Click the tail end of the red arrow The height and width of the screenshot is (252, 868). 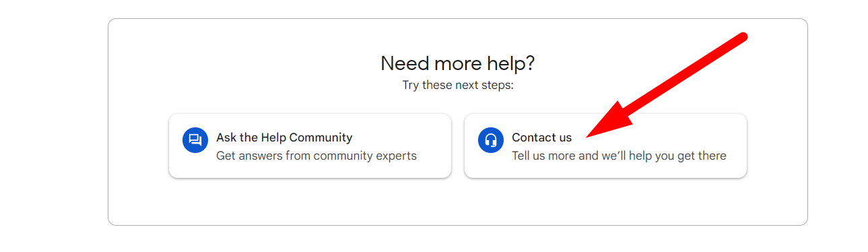pos(742,38)
